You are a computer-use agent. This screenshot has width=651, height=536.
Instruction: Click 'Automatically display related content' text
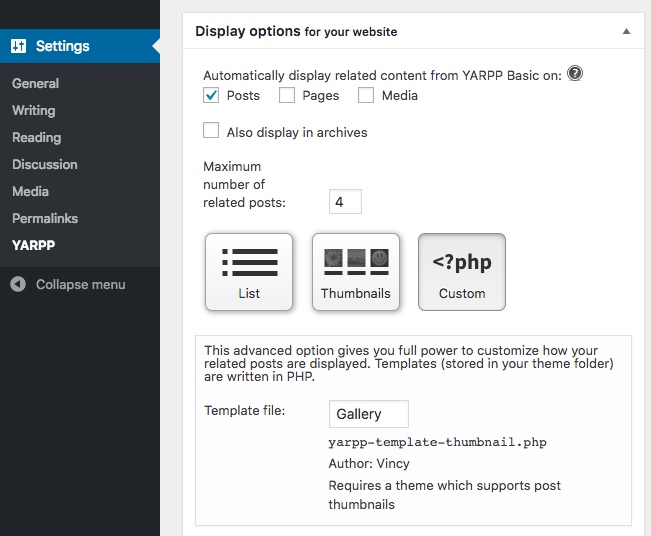pyautogui.click(x=382, y=76)
